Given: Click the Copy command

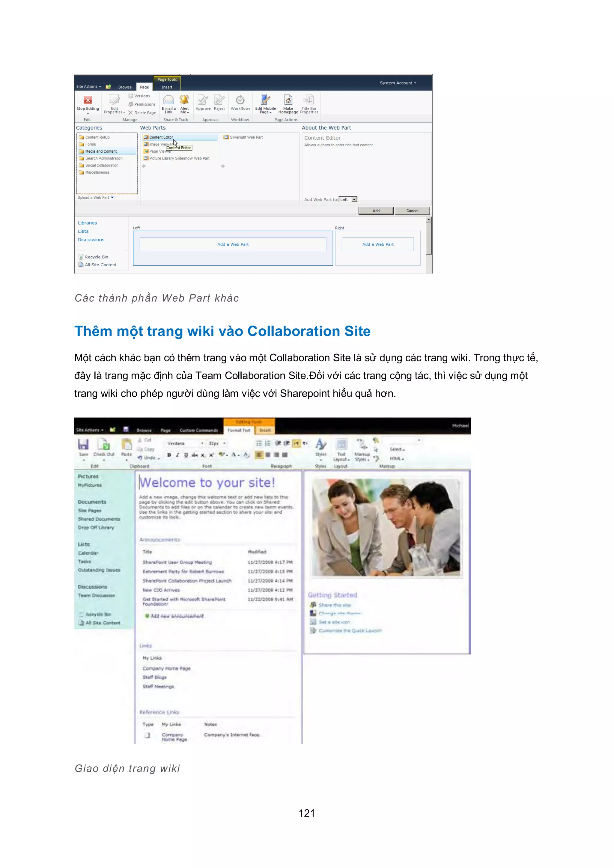Looking at the screenshot, I should click(x=146, y=449).
